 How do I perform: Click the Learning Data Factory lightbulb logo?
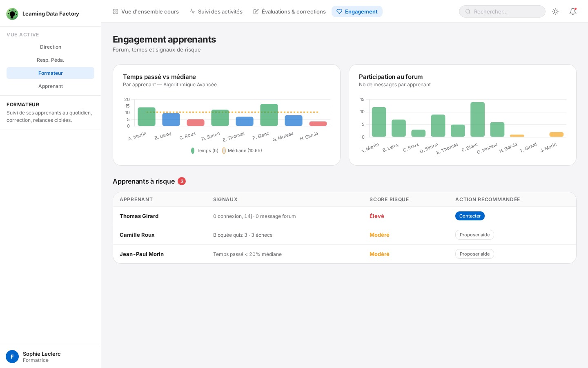tap(12, 13)
